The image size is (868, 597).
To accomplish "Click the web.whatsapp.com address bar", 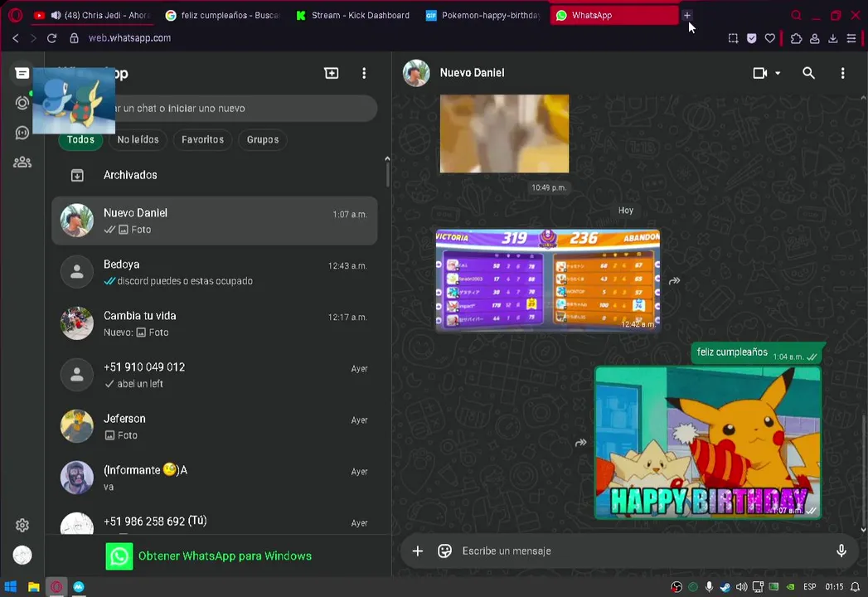I will click(x=129, y=37).
